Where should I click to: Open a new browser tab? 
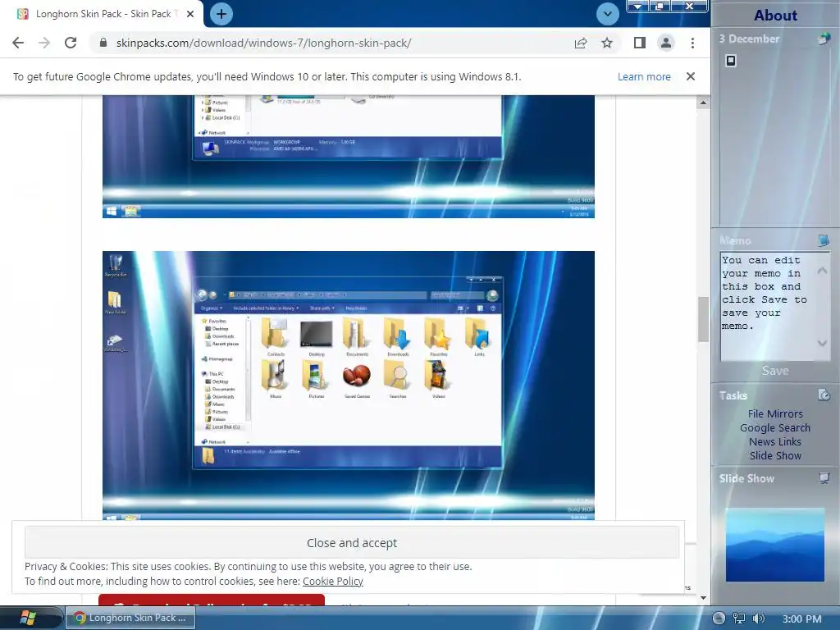pos(221,14)
